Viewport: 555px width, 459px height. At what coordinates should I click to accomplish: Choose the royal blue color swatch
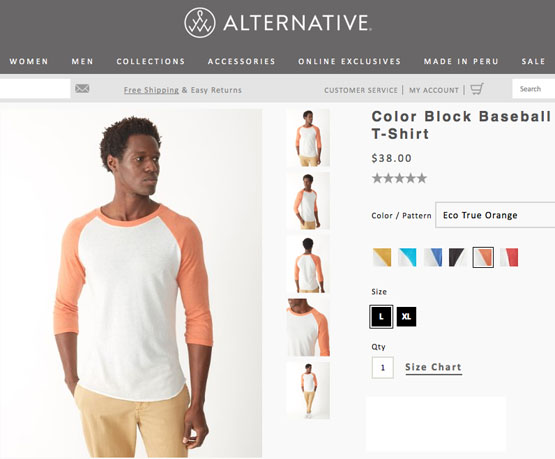pos(433,257)
